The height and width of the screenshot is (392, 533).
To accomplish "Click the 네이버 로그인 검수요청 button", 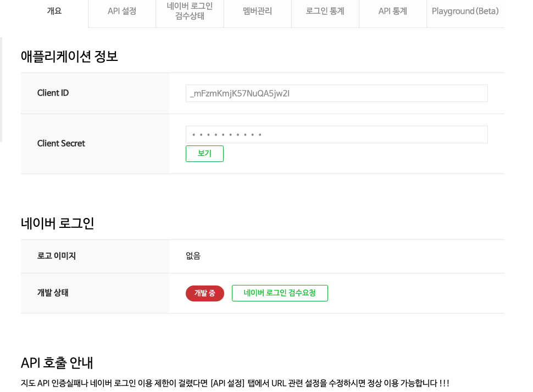I will click(280, 293).
